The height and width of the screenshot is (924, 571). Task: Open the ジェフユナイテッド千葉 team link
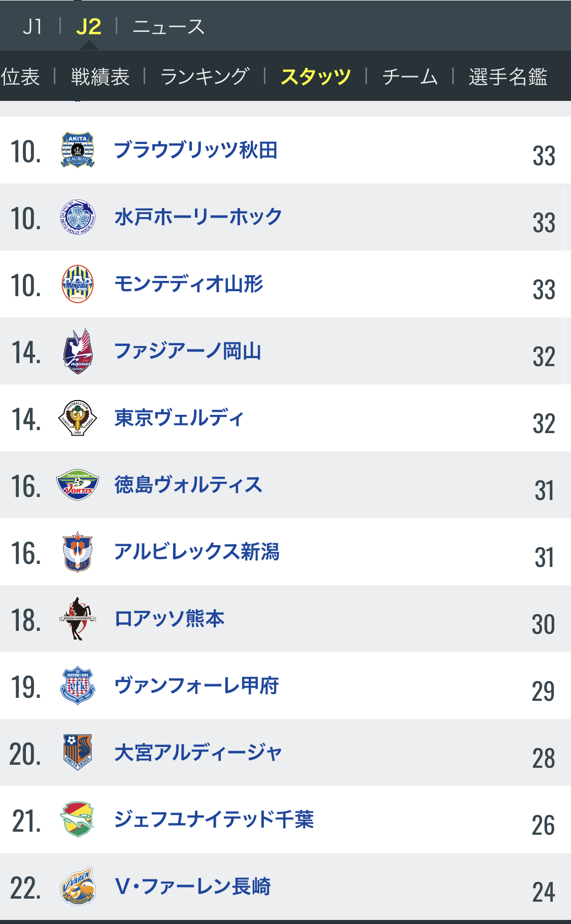pos(214,820)
